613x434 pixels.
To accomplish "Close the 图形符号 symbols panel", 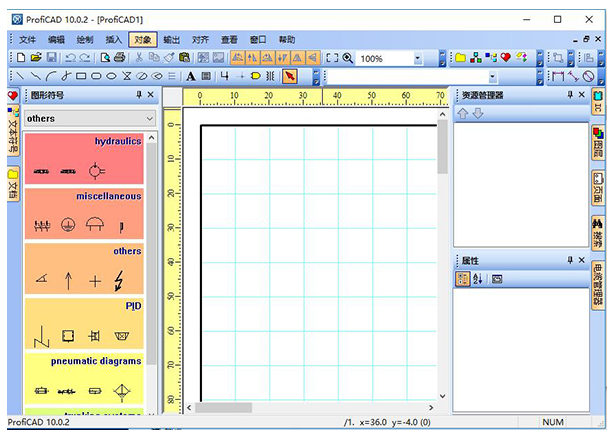I will coord(151,95).
